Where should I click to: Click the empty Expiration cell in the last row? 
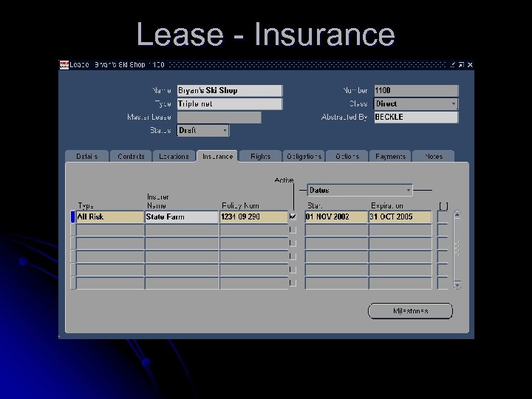pos(400,283)
